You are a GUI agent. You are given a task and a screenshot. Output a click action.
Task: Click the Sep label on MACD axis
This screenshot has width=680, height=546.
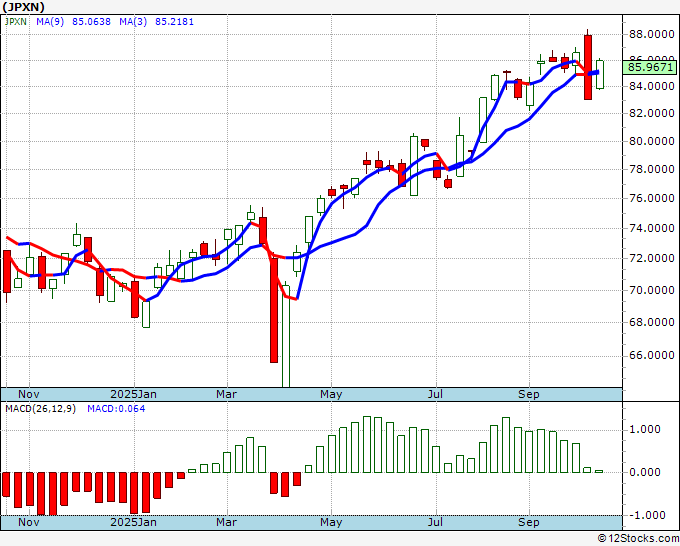(529, 523)
